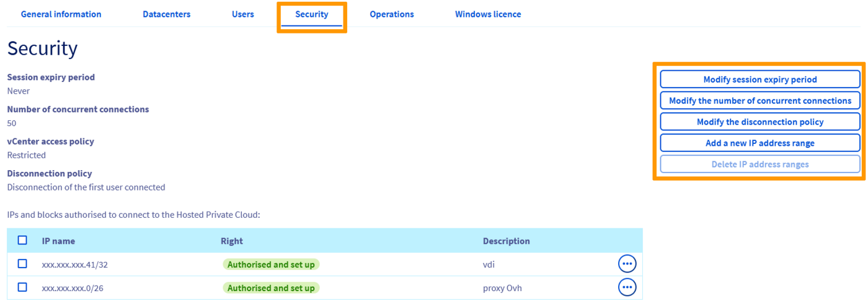Check the box for xxx.xxx.xxx.0/26
Viewport: 868px width, 306px height.
pos(22,287)
